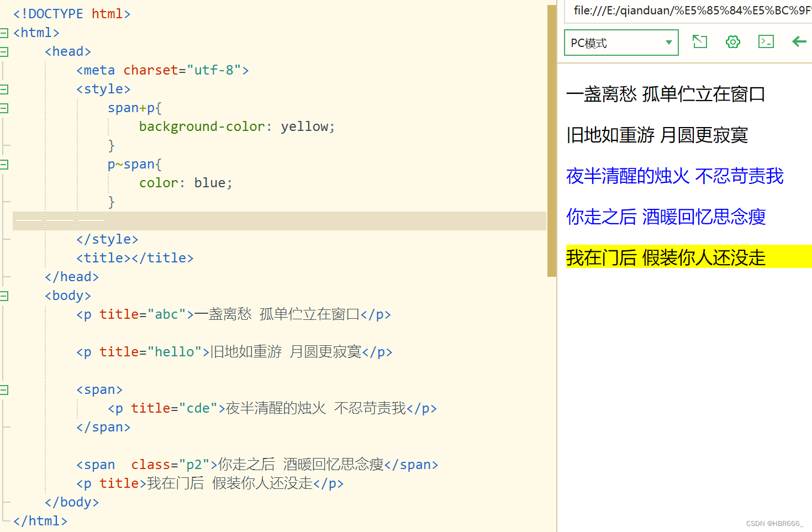Click the </span> closing tag on its own line
Screen dimensions: 812x532
pyautogui.click(x=103, y=427)
